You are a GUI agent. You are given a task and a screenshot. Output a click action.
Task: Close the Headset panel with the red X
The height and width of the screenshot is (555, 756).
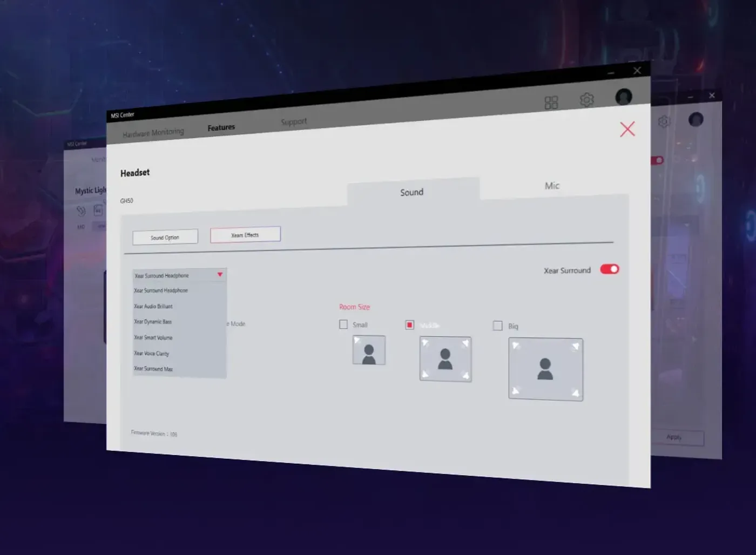(x=627, y=129)
